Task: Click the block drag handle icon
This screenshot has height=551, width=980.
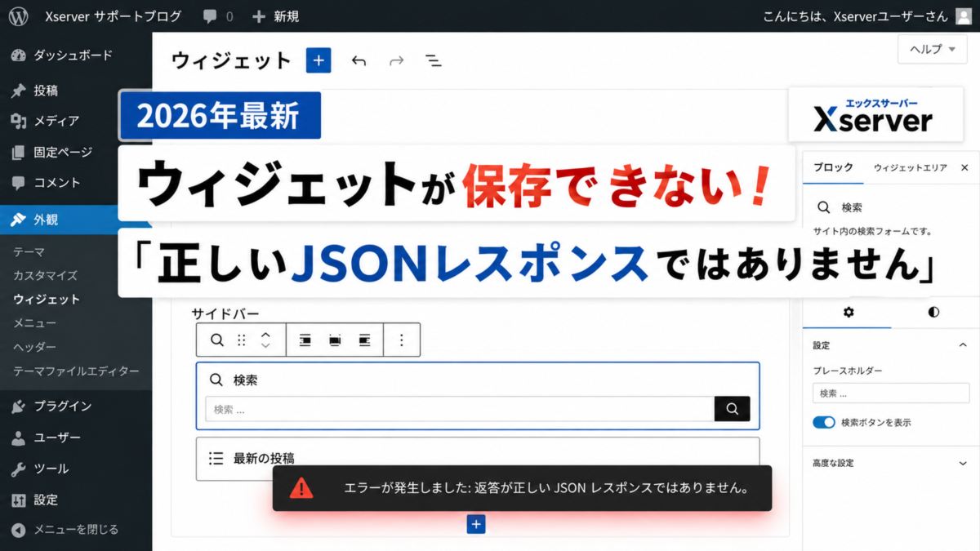Action: click(x=242, y=340)
